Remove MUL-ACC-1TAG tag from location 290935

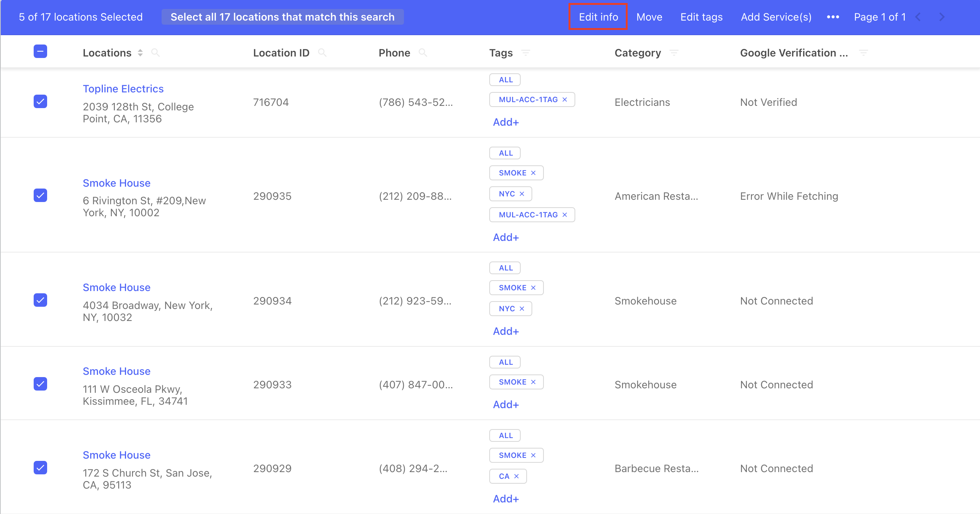564,215
